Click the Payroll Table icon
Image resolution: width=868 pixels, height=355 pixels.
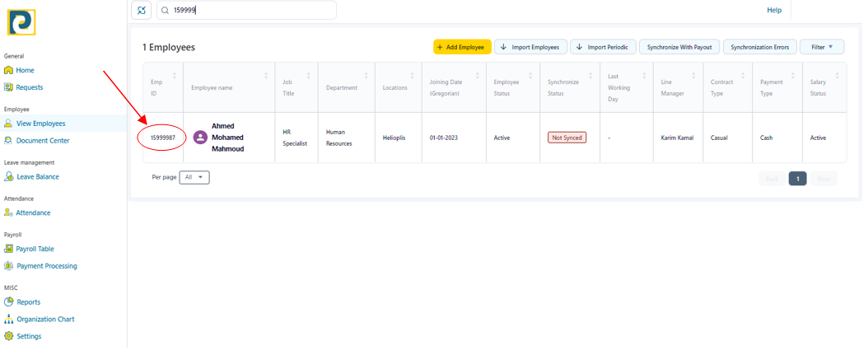click(x=9, y=249)
